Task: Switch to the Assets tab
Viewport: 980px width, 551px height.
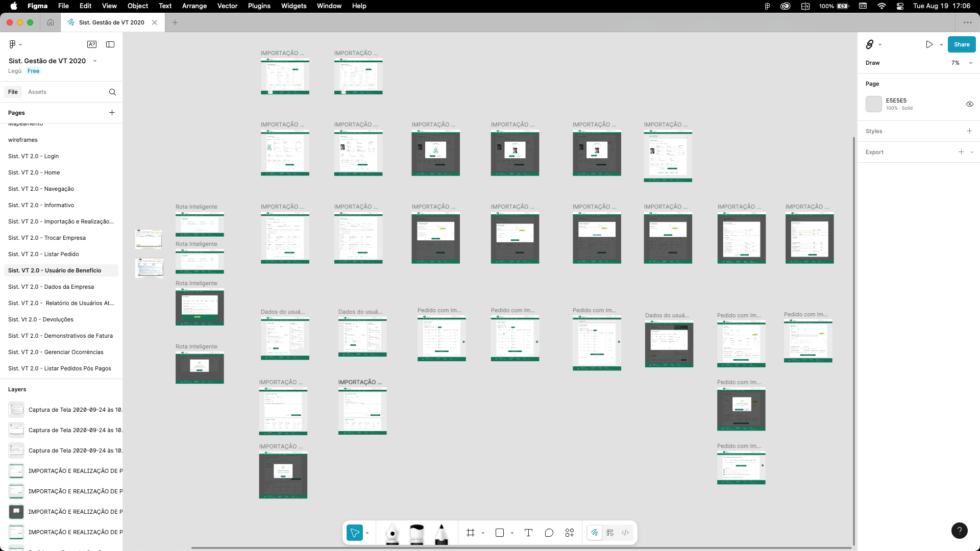Action: (37, 92)
